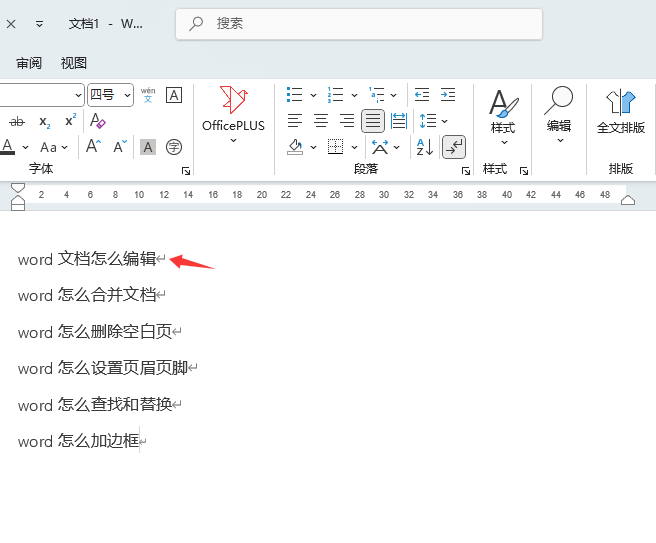656x543 pixels.
Task: Click the line 'word 怎么设置页眉页脚'
Action: coord(103,368)
